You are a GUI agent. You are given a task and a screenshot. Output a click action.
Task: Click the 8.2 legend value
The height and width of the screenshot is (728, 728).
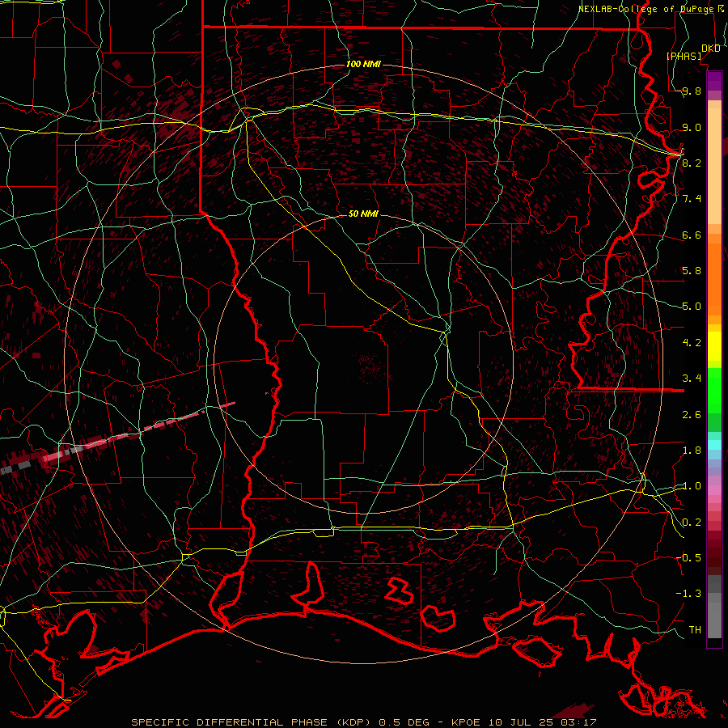692,163
